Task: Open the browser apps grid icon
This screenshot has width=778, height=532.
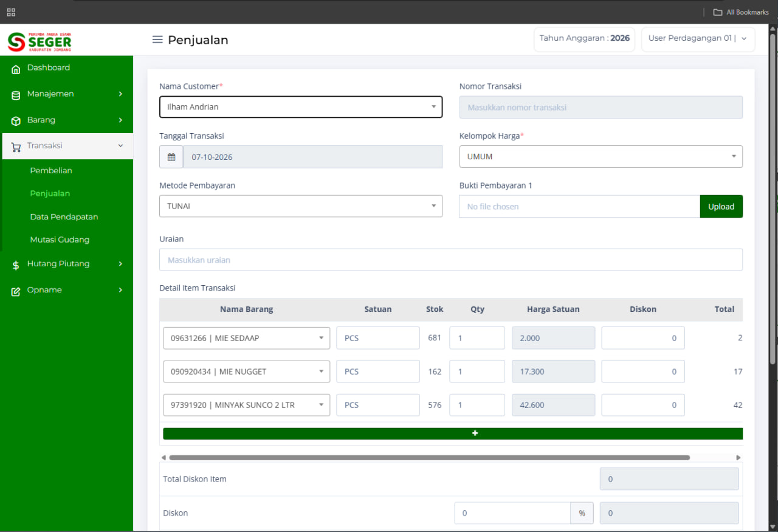Action: [11, 12]
